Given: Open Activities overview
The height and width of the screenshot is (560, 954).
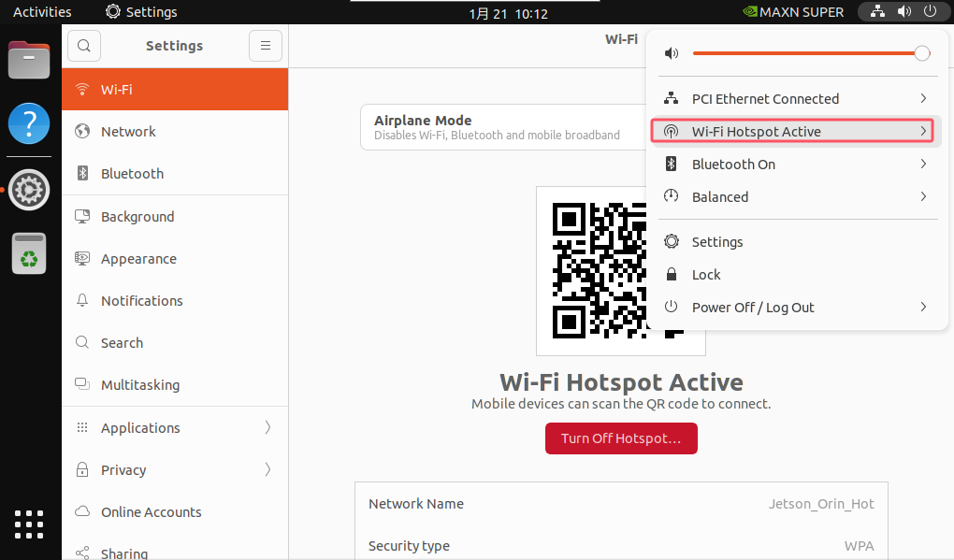Looking at the screenshot, I should click(42, 12).
